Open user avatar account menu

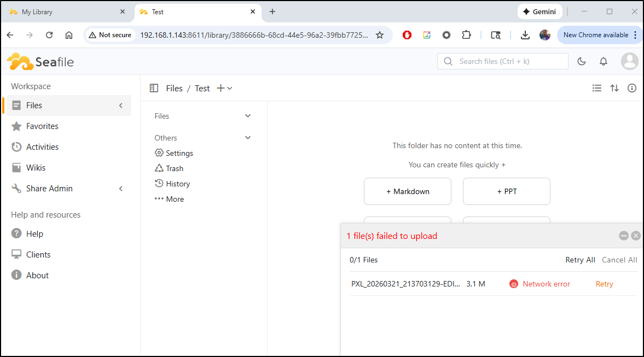[x=629, y=61]
